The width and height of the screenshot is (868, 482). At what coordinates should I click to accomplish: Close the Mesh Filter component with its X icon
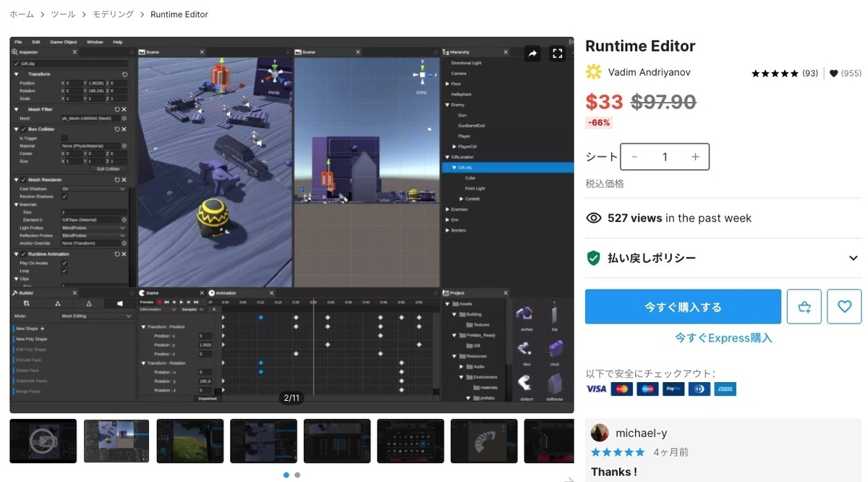pyautogui.click(x=124, y=109)
